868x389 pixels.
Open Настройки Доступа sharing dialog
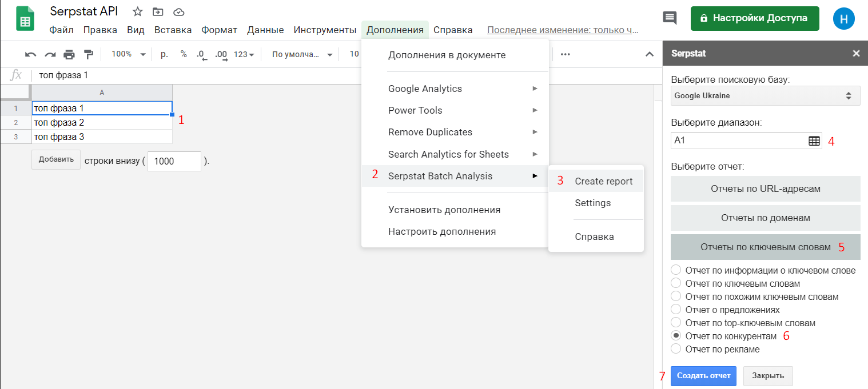pyautogui.click(x=754, y=18)
